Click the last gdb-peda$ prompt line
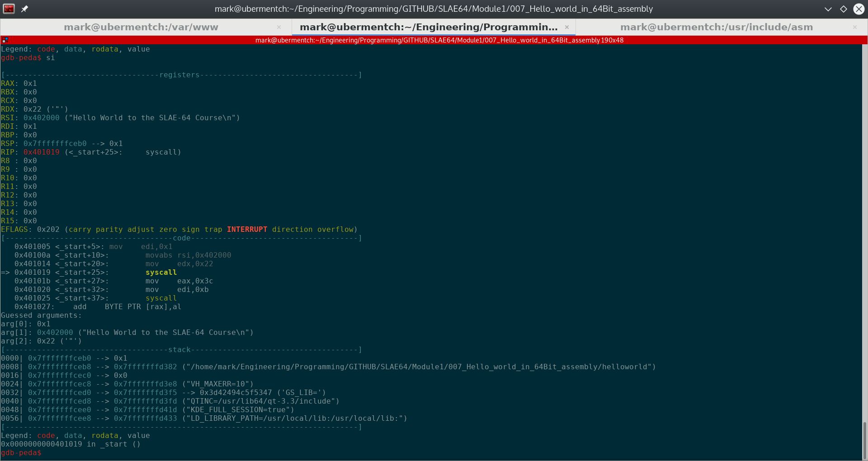This screenshot has height=461, width=868. point(21,453)
